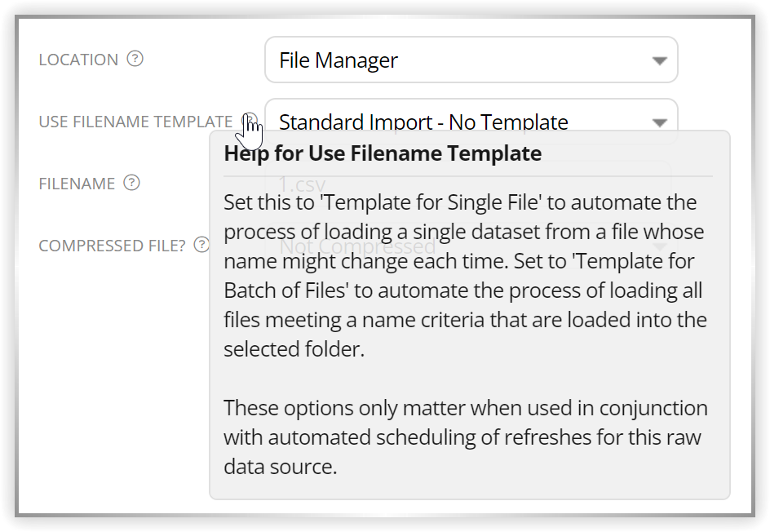Image resolution: width=770 pixels, height=532 pixels.
Task: Click the FILENAME question mark icon
Action: (x=131, y=183)
